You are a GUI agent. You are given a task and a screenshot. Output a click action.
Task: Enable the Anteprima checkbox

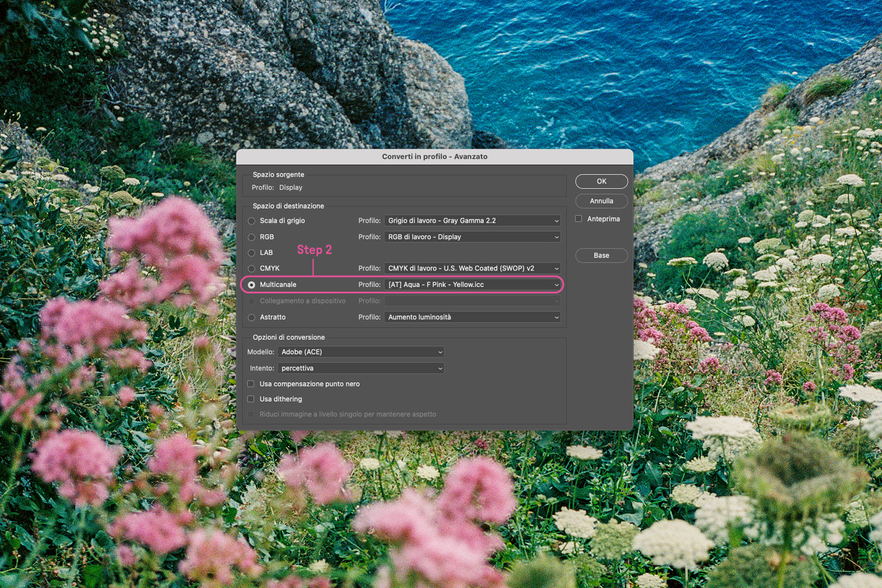pos(579,219)
